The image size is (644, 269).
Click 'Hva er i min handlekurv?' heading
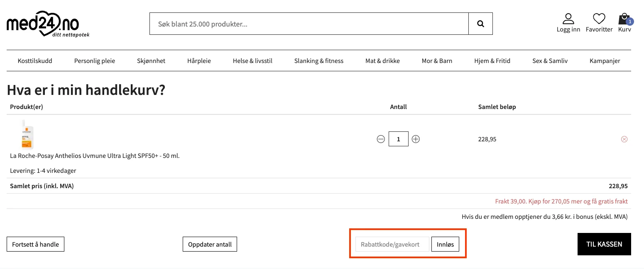coord(86,90)
